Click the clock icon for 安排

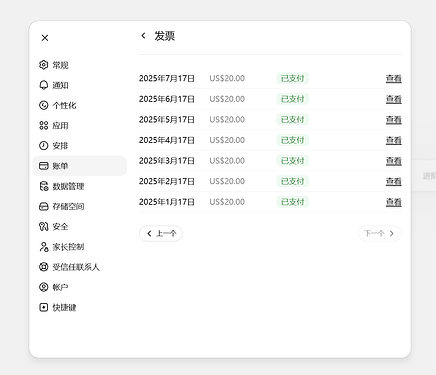[44, 146]
